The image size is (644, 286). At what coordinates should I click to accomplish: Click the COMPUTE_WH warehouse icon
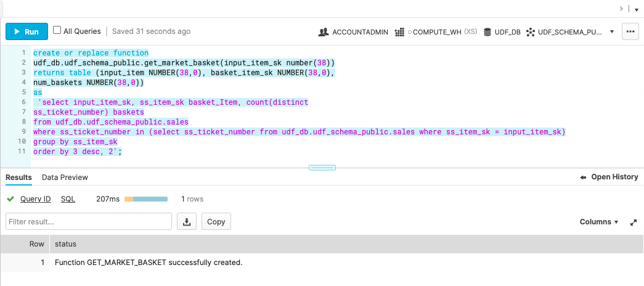[x=399, y=32]
